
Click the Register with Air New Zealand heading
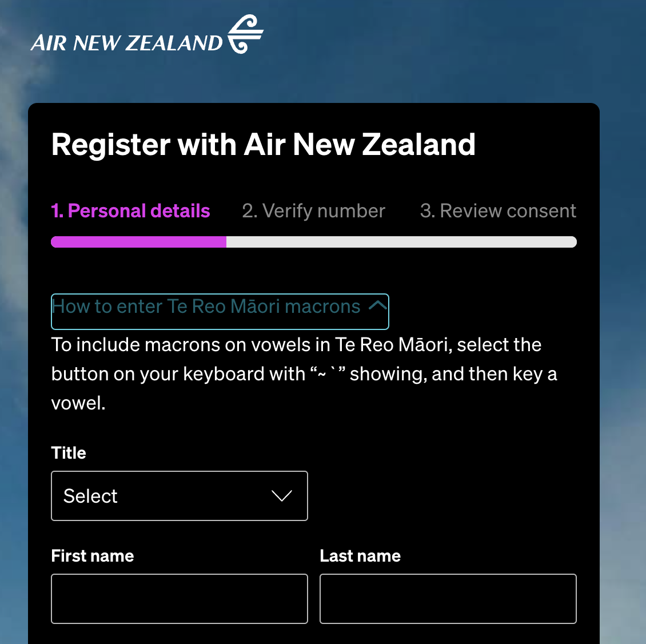[264, 145]
